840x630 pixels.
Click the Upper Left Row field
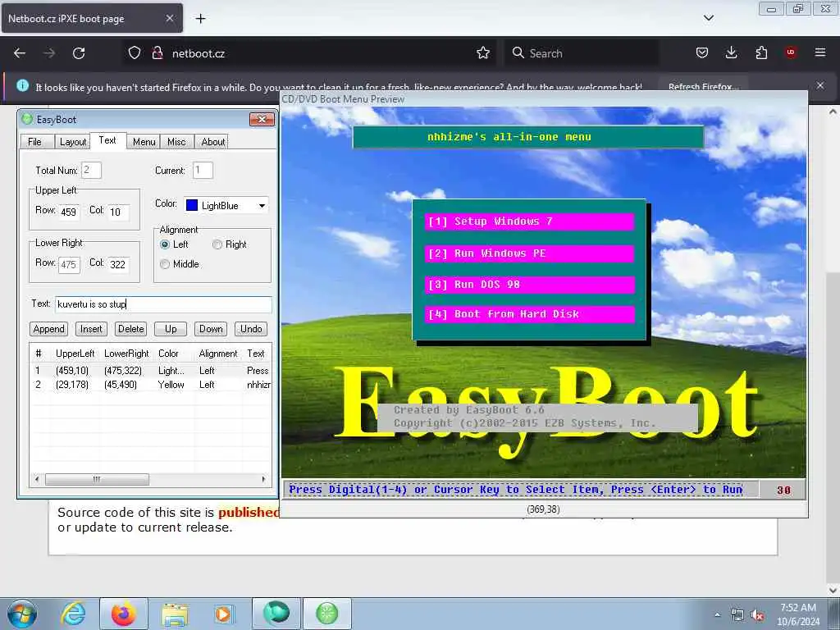pyautogui.click(x=69, y=212)
